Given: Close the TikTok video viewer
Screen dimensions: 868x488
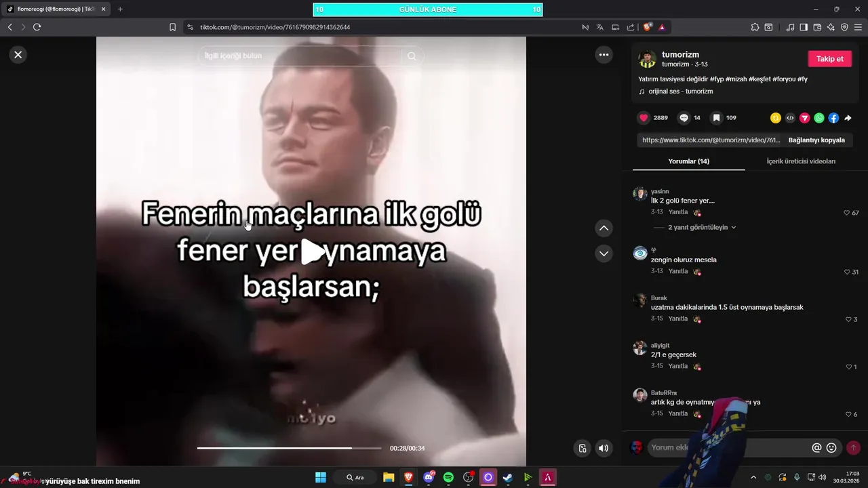Looking at the screenshot, I should coord(18,54).
